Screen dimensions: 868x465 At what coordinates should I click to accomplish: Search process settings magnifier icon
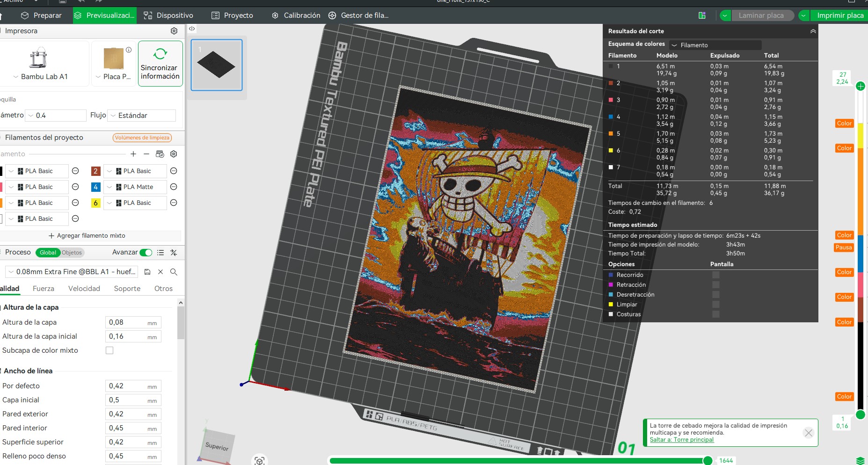click(x=174, y=272)
